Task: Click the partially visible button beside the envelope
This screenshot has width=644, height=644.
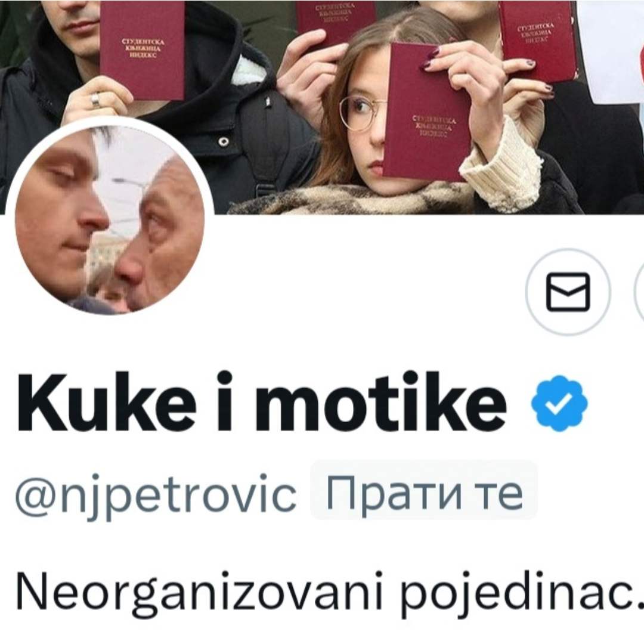Action: point(639,292)
